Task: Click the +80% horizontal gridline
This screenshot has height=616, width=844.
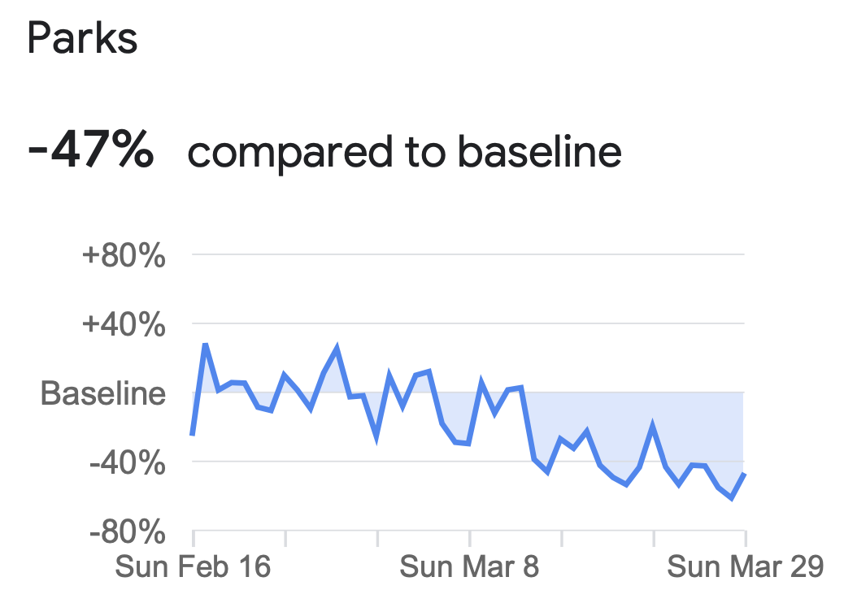Action: pos(468,254)
